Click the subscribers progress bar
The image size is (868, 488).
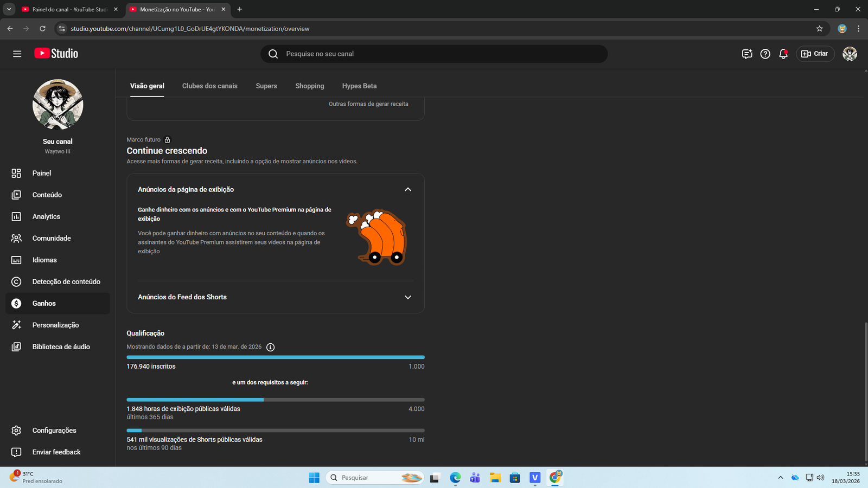coord(276,357)
